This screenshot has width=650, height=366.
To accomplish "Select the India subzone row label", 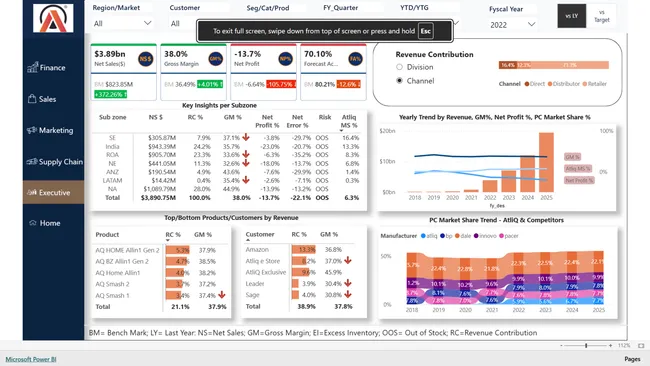I will [x=112, y=146].
